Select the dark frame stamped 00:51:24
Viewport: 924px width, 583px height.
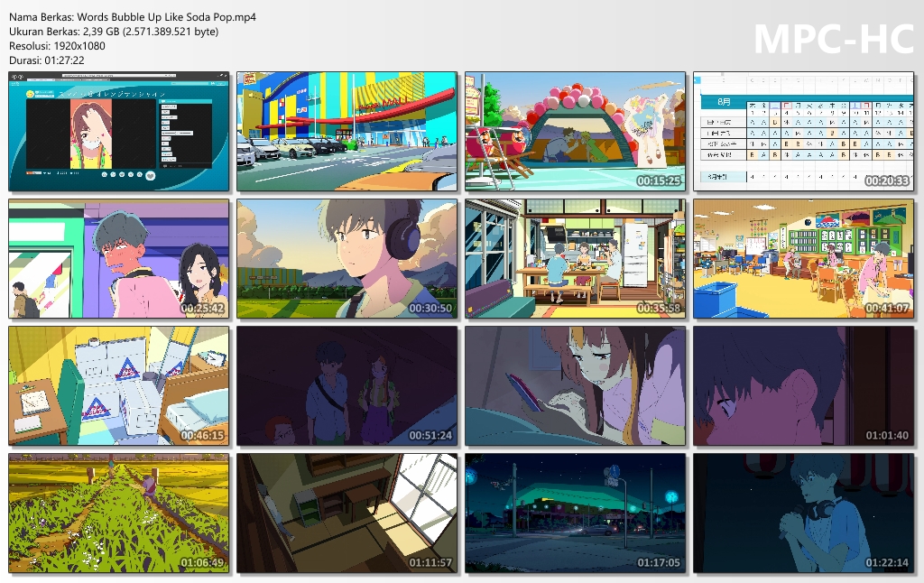(x=346, y=386)
